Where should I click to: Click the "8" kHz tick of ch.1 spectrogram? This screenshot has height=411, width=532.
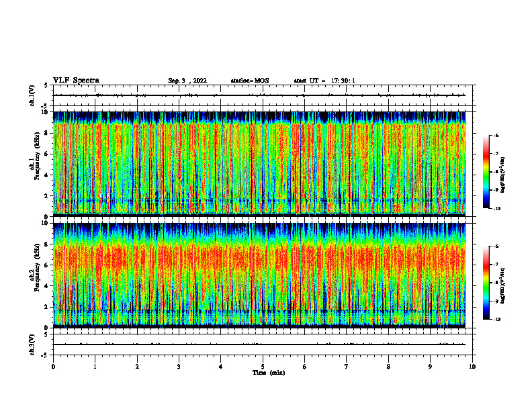(x=46, y=133)
